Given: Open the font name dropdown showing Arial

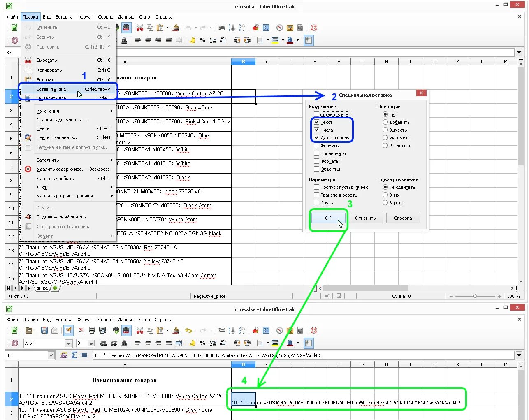Looking at the screenshot, I should pyautogui.click(x=68, y=343).
